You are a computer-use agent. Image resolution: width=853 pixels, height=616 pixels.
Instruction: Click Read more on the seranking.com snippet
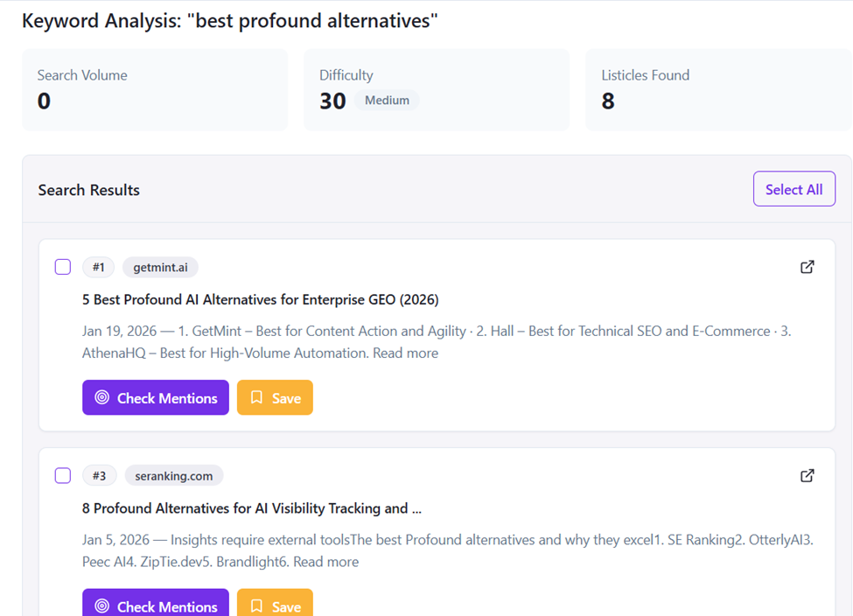[325, 561]
